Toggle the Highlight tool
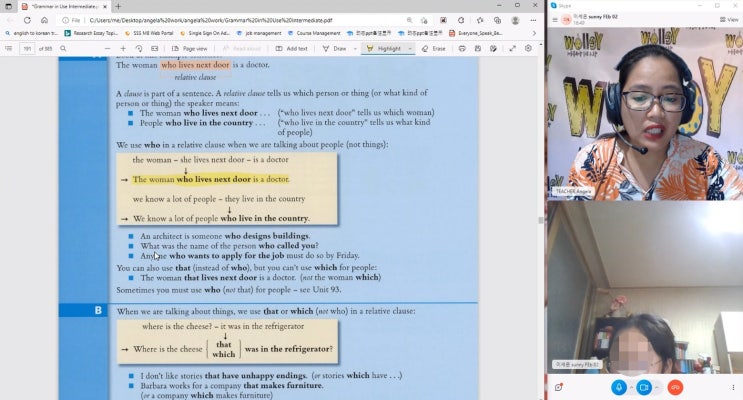 tap(384, 48)
